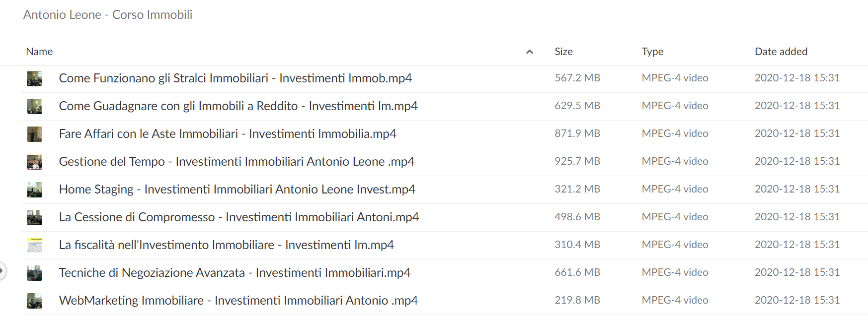This screenshot has height=320, width=868.
Task: Open thumbnail of Come Funzionano gli Stralci video
Action: coord(34,78)
